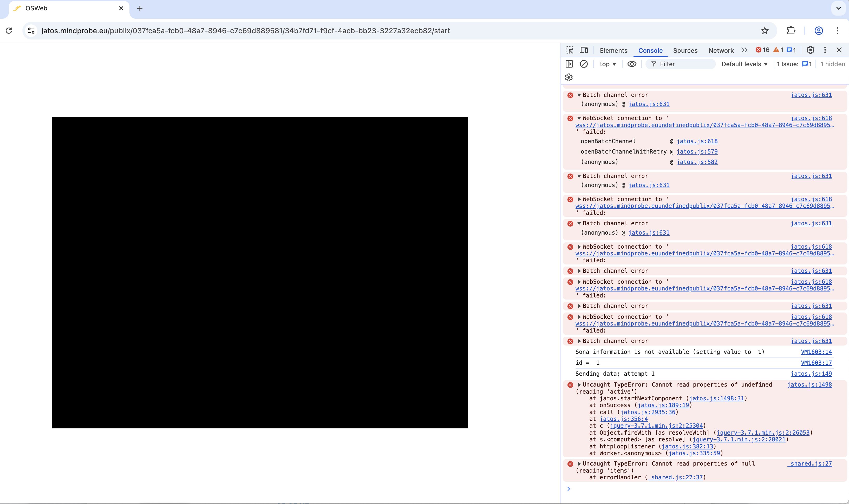The image size is (849, 504).
Task: Open the _shared.js:27:37 errorHandler link
Action: click(x=675, y=478)
